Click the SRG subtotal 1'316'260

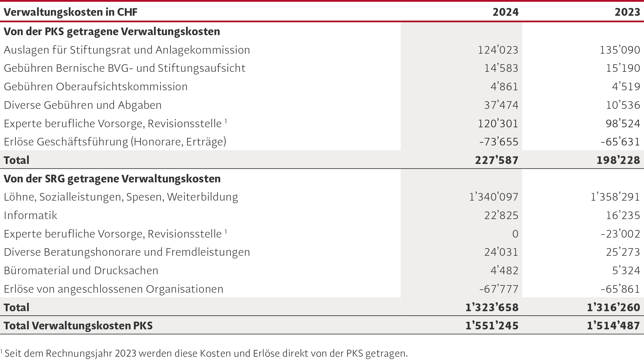(614, 308)
